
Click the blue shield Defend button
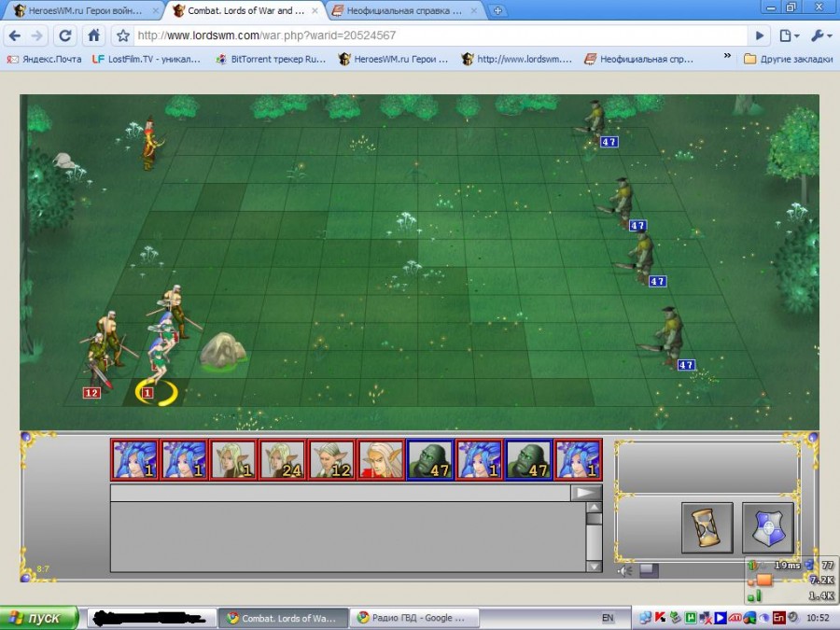tap(768, 527)
